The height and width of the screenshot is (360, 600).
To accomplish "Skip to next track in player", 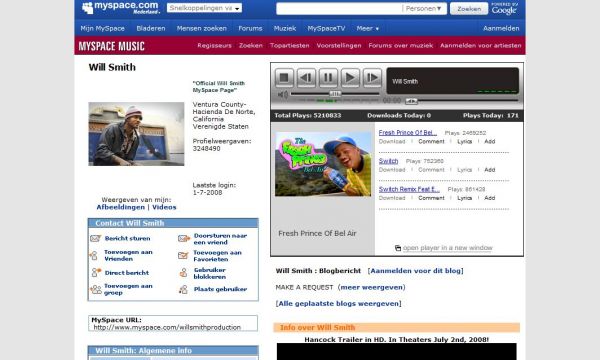I will [372, 78].
